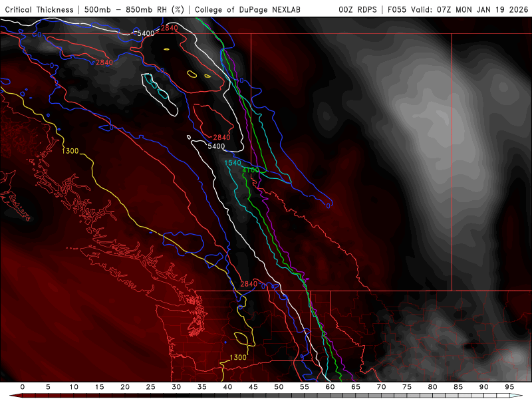Select the colorbar tick label "5"

(x=48, y=387)
